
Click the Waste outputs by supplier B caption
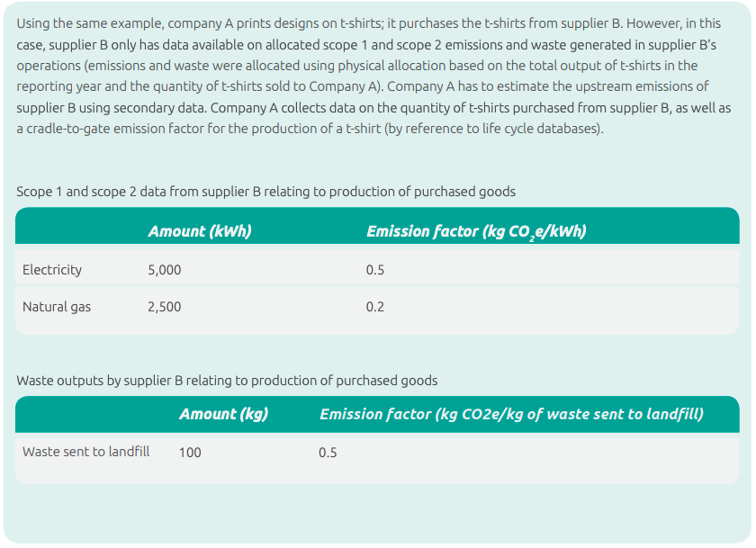click(227, 381)
